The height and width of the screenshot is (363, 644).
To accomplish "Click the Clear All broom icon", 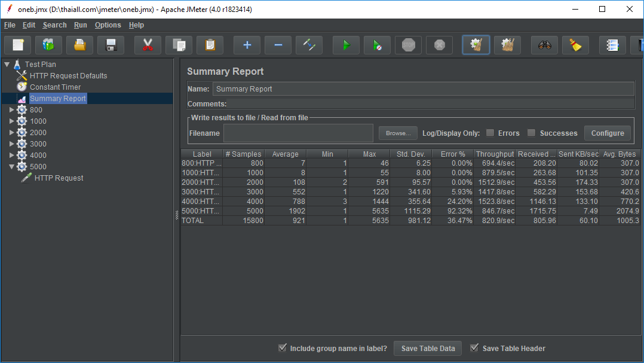I will click(x=507, y=45).
